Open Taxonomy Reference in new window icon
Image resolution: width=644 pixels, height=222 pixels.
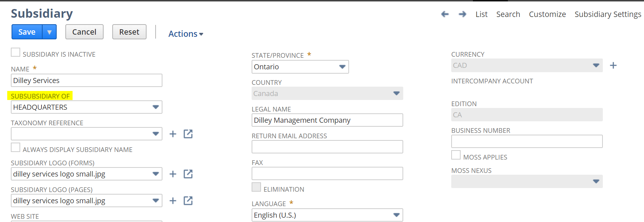pyautogui.click(x=188, y=134)
